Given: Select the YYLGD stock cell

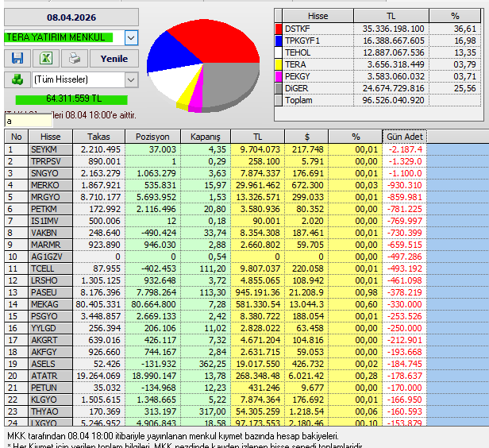Looking at the screenshot, I should pyautogui.click(x=51, y=328).
